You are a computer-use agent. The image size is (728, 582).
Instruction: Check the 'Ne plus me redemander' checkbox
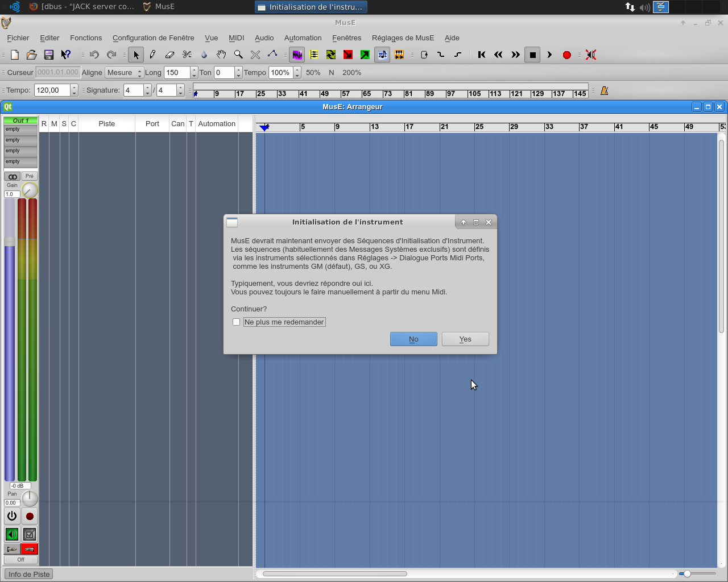237,322
